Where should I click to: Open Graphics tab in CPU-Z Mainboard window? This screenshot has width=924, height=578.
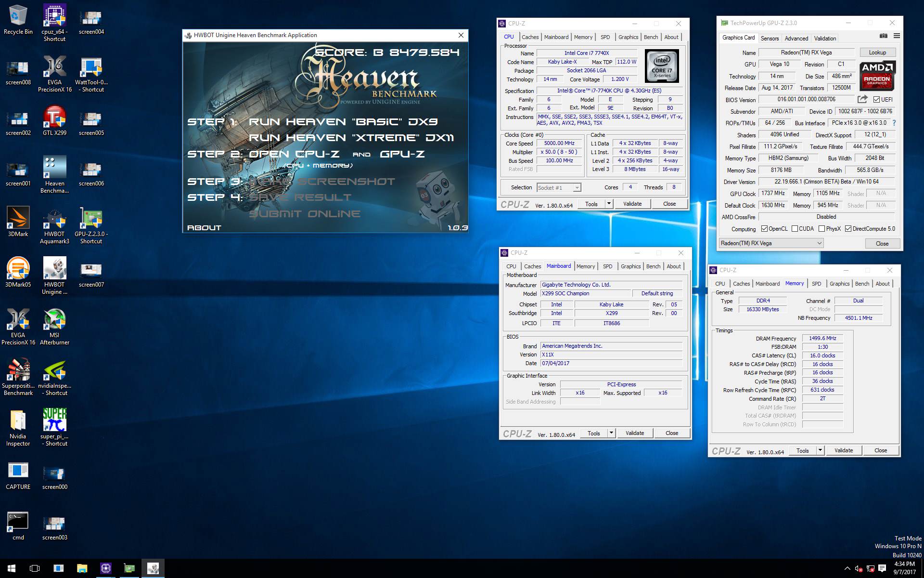[630, 266]
